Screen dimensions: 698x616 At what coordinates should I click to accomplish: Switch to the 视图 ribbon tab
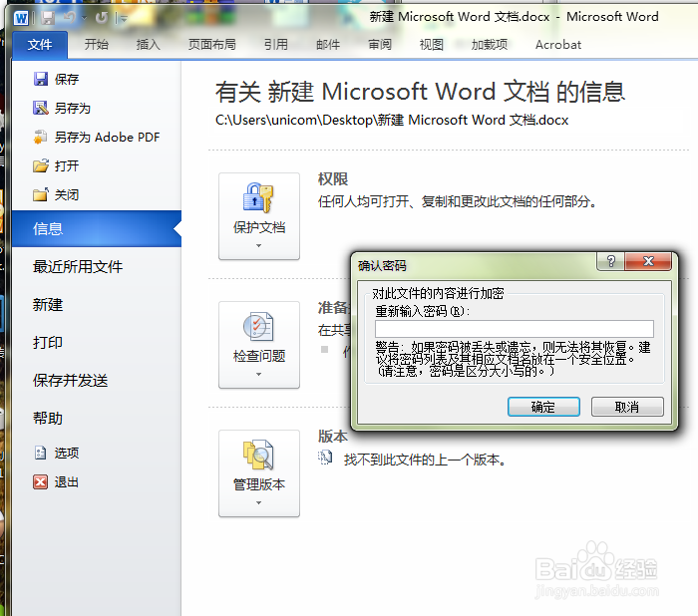click(432, 45)
